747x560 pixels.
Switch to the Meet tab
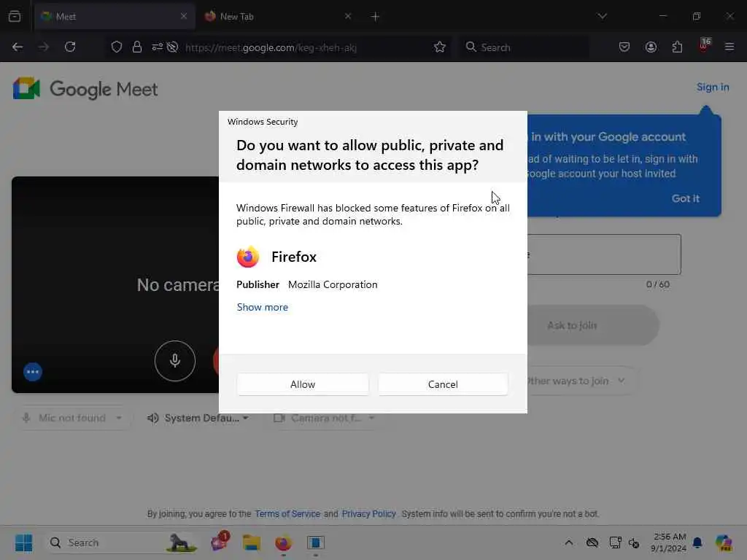click(115, 16)
